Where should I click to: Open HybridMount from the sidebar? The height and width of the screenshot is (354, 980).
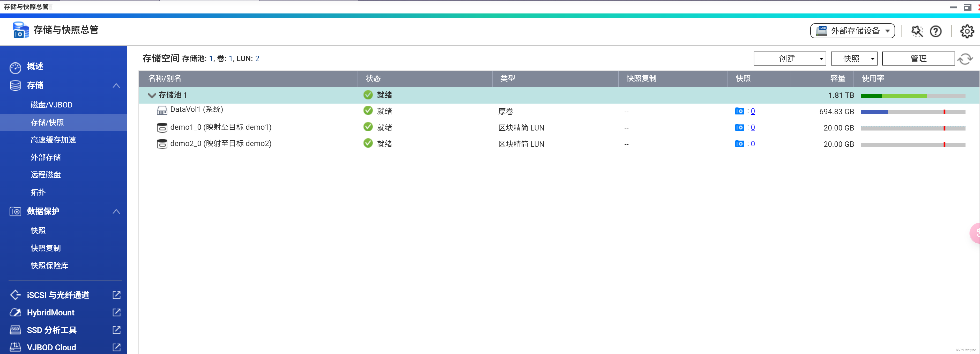click(x=51, y=312)
